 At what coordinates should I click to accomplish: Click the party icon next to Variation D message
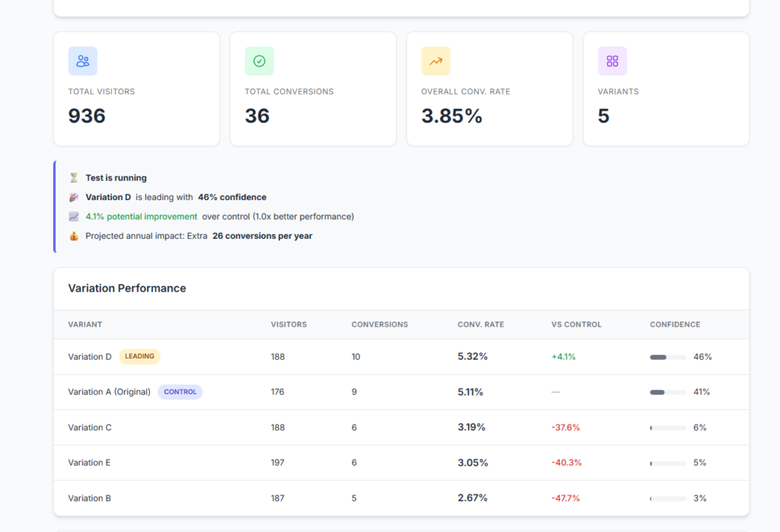(73, 196)
